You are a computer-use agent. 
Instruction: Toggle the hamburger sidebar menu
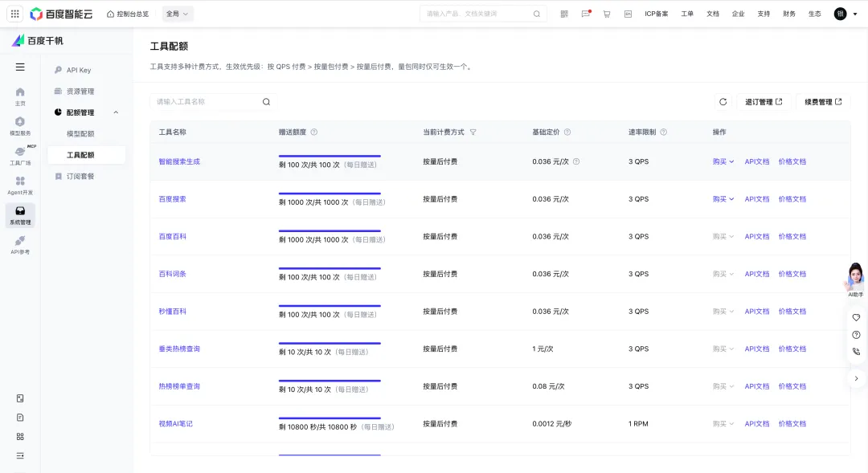pyautogui.click(x=20, y=67)
